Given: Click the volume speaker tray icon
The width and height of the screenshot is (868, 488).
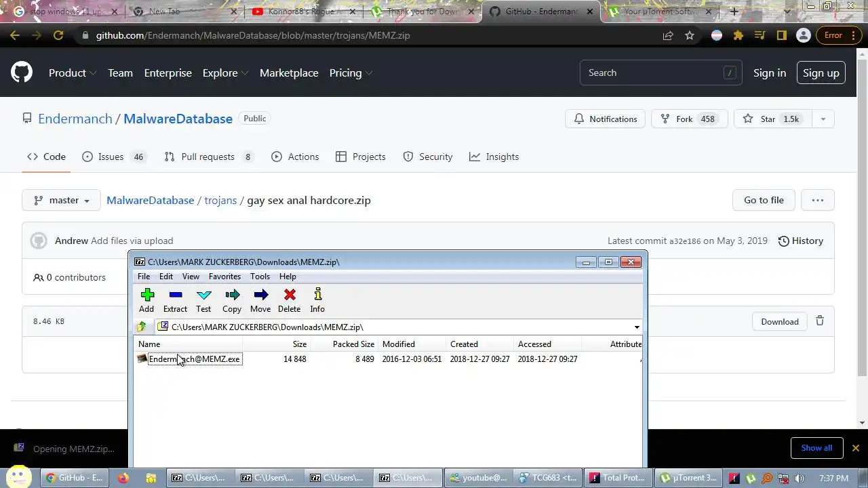Looking at the screenshot, I should 800,478.
